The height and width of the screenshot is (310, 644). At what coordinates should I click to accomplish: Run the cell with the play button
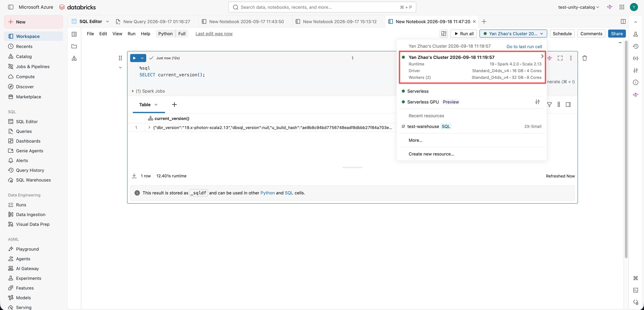(134, 58)
